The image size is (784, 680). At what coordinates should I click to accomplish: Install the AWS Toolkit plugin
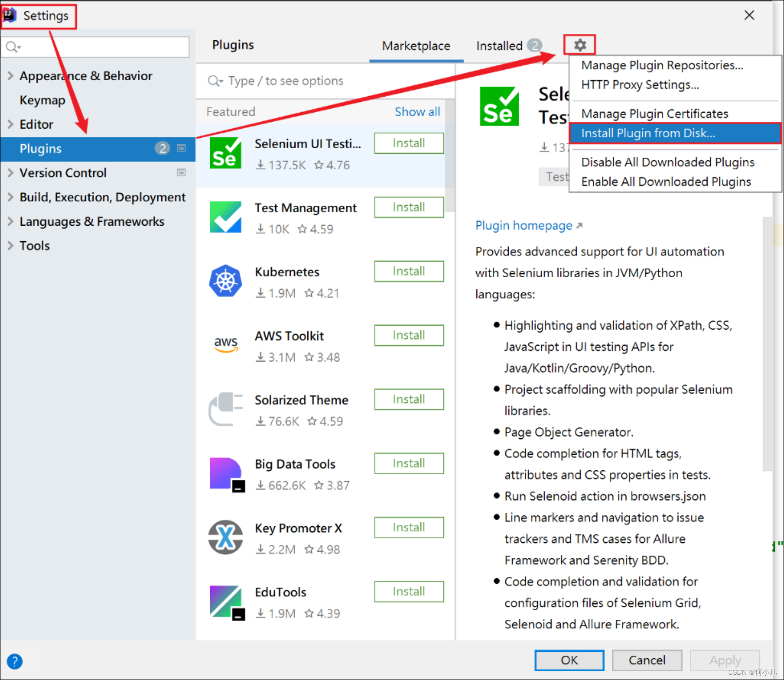(409, 335)
